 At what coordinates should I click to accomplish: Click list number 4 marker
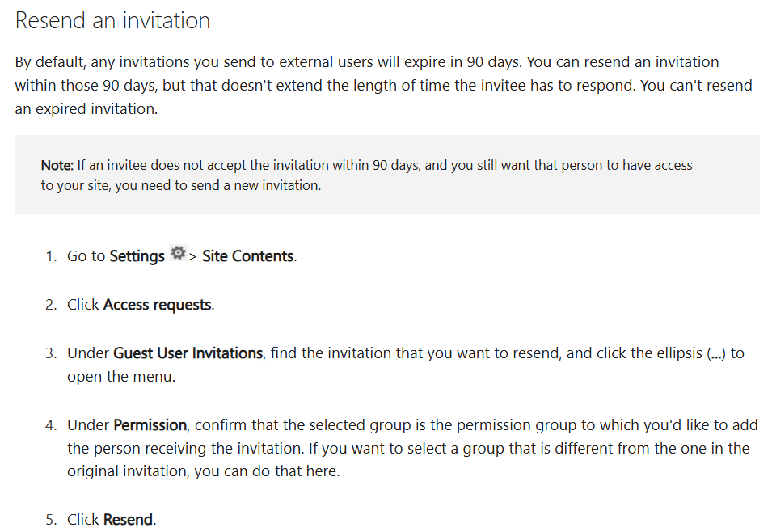[51, 425]
